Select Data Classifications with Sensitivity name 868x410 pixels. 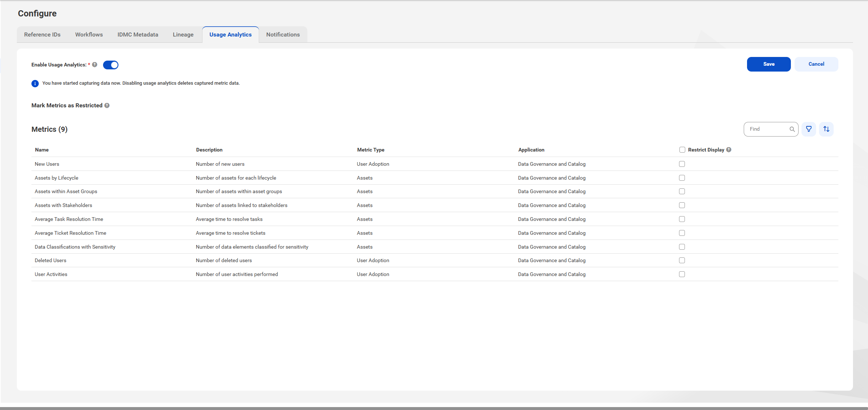click(x=75, y=247)
